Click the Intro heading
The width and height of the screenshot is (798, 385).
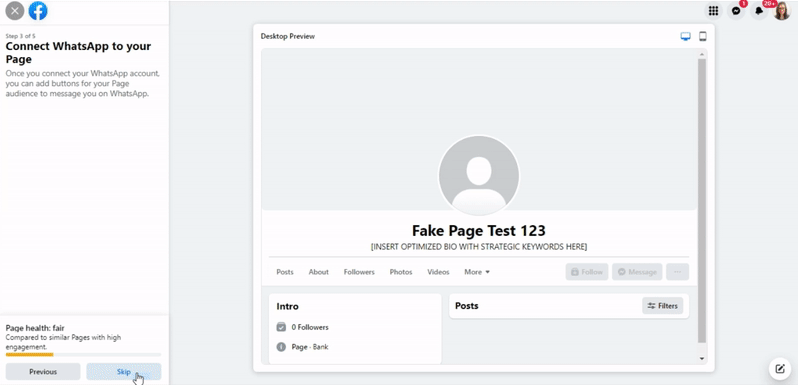pyautogui.click(x=288, y=307)
